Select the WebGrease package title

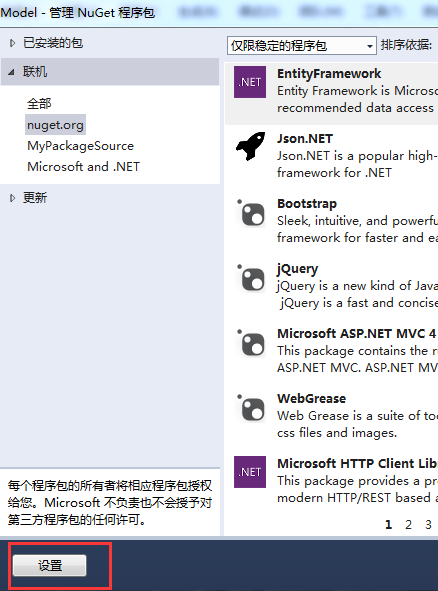(x=311, y=398)
